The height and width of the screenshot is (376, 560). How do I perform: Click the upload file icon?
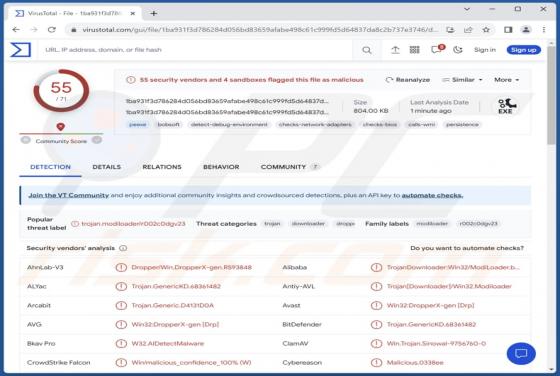pos(395,50)
